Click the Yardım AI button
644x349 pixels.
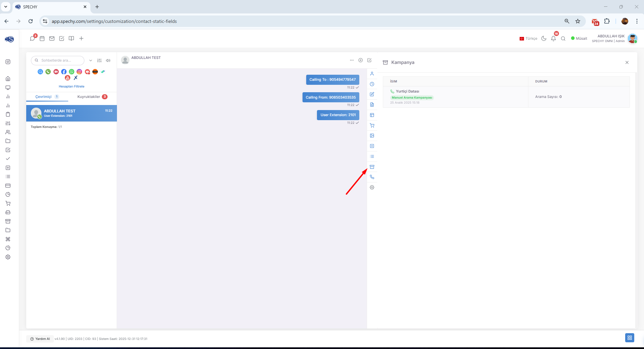coord(40,339)
